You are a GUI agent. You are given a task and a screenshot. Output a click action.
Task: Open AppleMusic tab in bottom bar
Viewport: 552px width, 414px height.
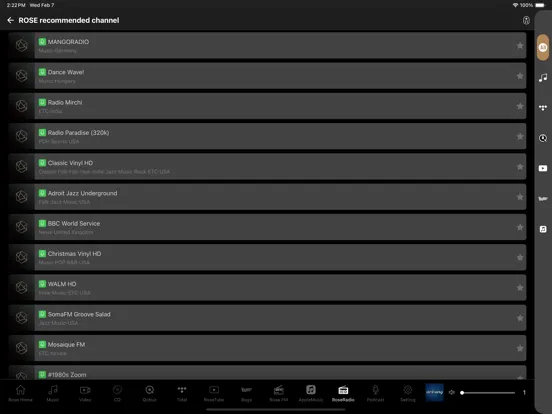click(x=311, y=393)
